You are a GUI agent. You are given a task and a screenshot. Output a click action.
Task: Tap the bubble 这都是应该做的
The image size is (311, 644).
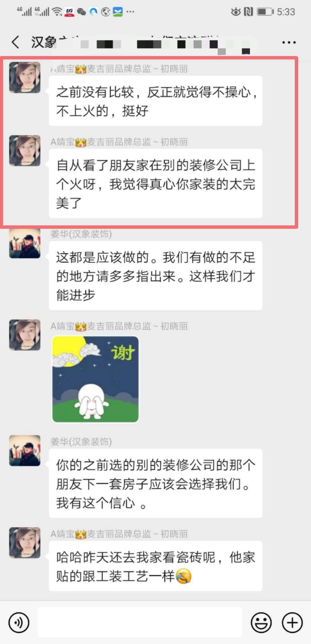tap(155, 276)
